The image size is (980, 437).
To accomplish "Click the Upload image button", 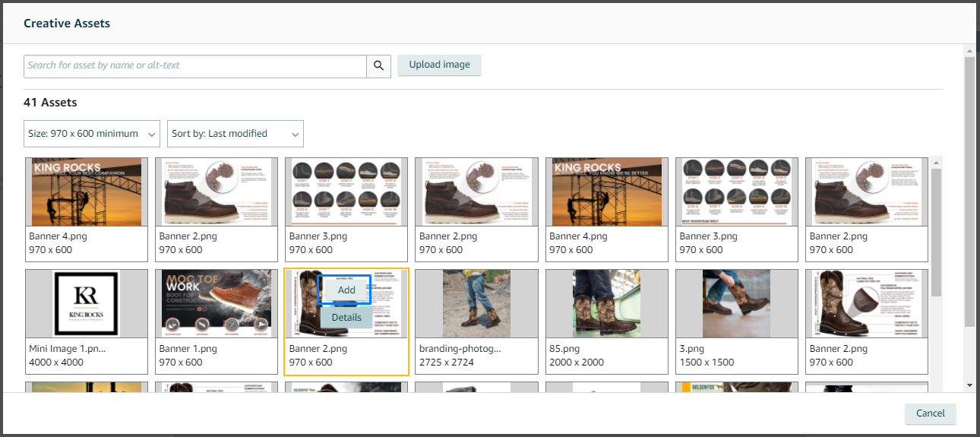I will [439, 65].
